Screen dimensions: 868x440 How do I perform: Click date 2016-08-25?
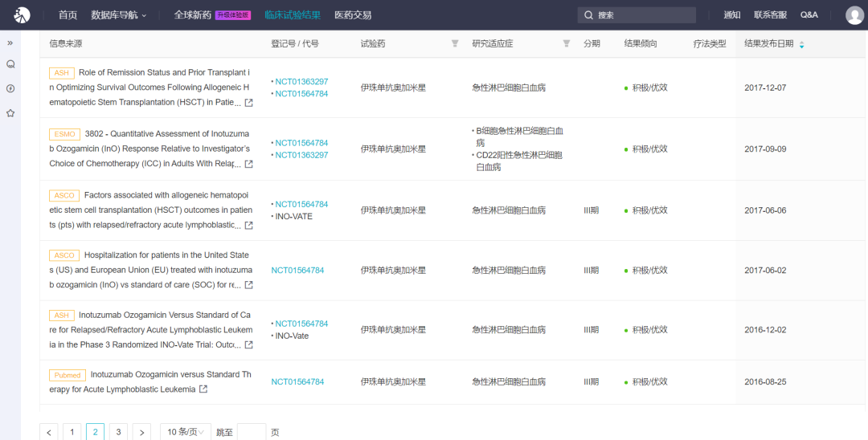pyautogui.click(x=765, y=381)
